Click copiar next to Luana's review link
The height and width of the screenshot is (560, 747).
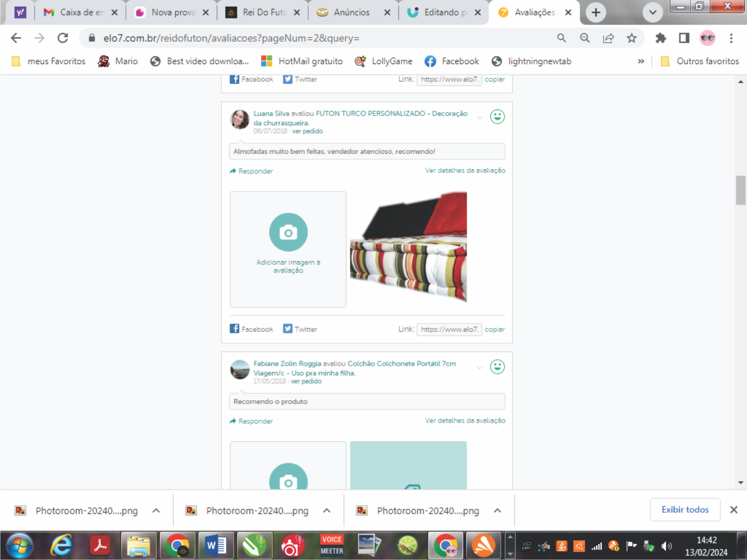pos(495,330)
